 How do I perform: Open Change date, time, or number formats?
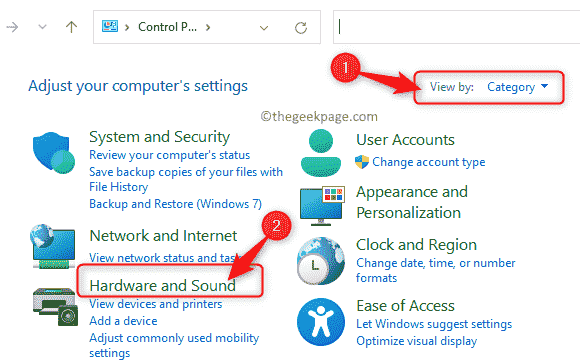435,270
